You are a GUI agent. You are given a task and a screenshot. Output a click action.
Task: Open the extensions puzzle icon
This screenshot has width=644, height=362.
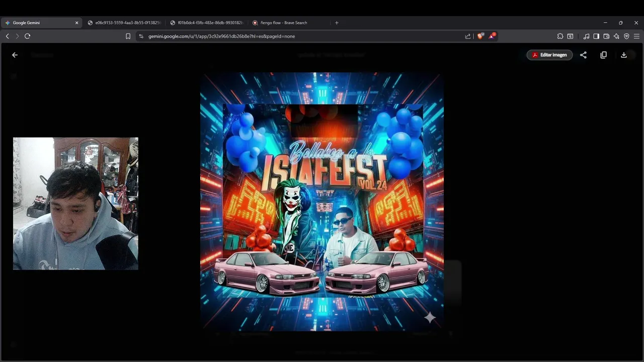560,36
